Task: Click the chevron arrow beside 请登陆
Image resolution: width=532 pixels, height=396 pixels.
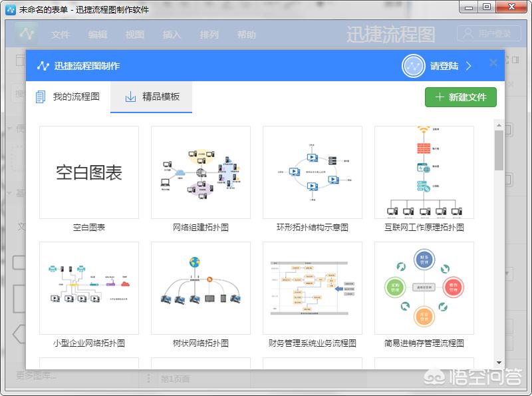Action: [x=469, y=66]
